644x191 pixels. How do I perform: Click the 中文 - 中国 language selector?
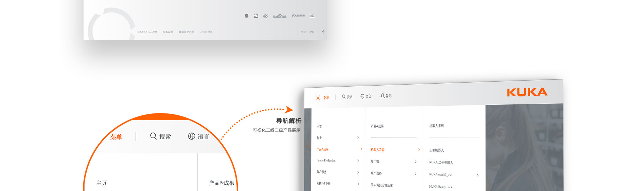pos(308,32)
